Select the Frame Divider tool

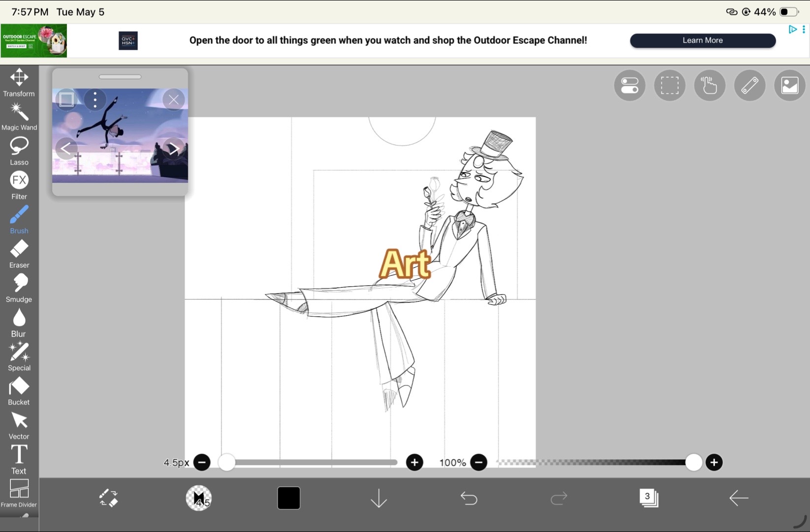19,493
